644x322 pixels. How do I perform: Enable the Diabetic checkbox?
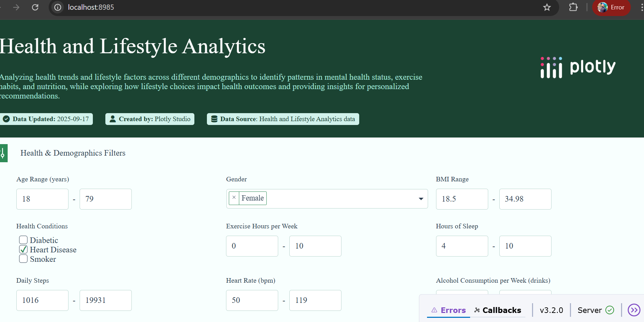(23, 240)
